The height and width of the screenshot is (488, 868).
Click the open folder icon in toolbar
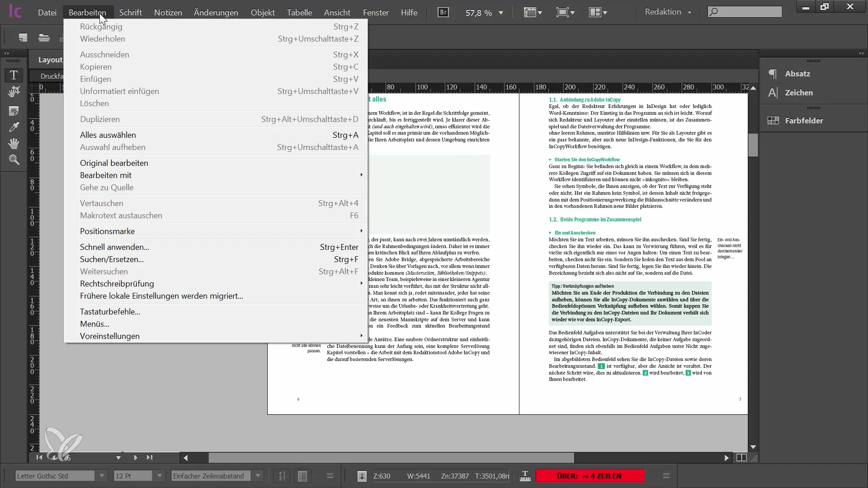point(44,38)
